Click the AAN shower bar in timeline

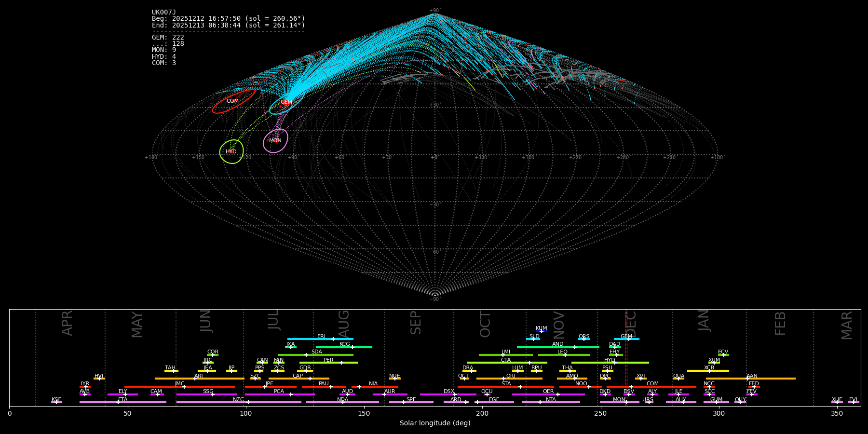[751, 379]
